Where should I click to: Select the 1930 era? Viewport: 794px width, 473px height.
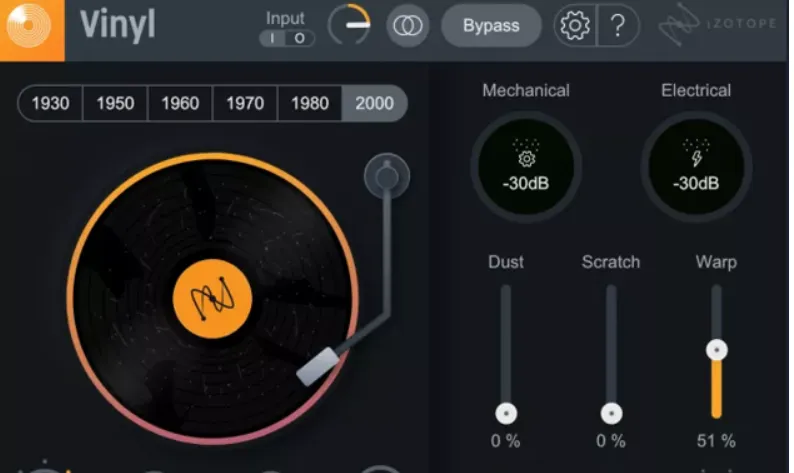tap(50, 103)
